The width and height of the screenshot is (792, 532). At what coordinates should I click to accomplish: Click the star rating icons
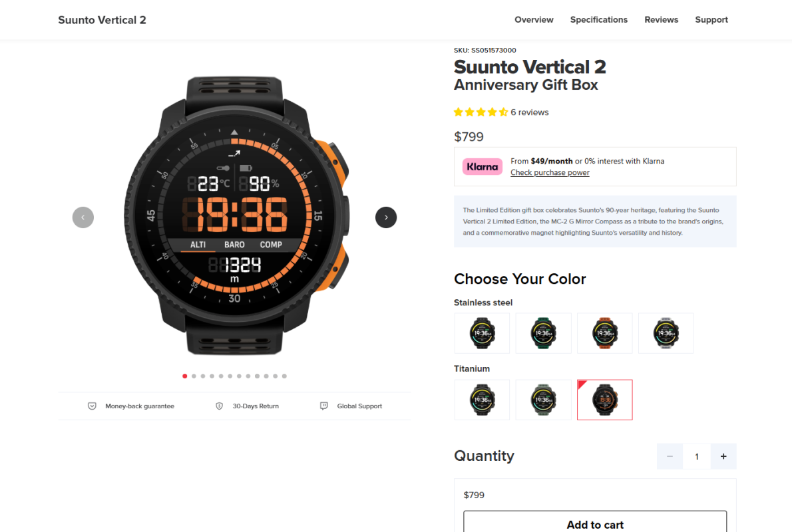coord(481,112)
